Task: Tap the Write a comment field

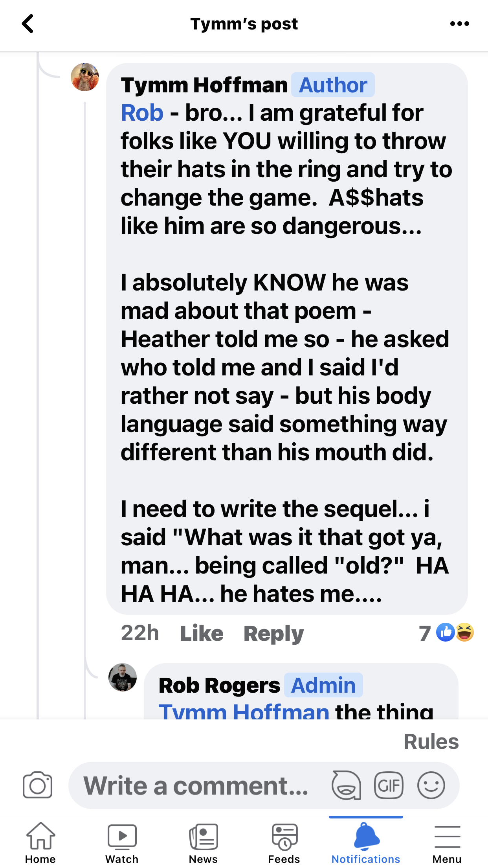Action: (x=196, y=785)
